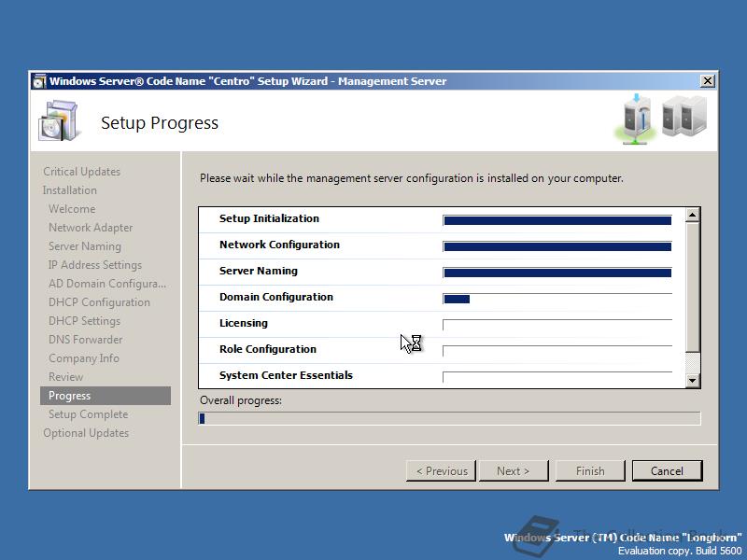Click the Network Configuration progress bar
This screenshot has height=560, width=747.
tap(557, 246)
